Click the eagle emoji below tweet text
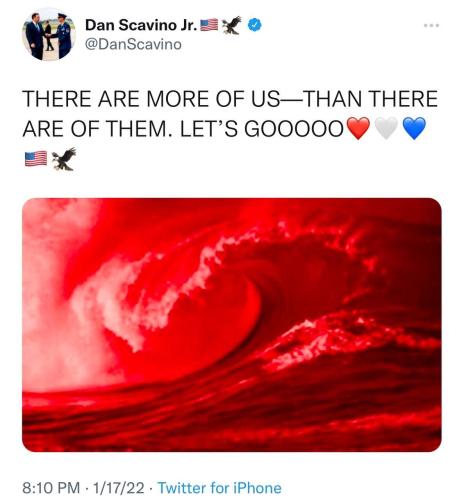 pos(64,159)
